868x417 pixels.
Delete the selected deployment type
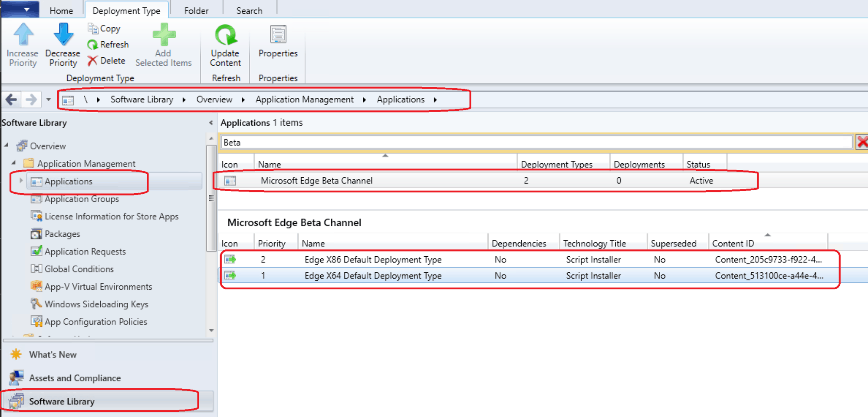click(x=106, y=61)
